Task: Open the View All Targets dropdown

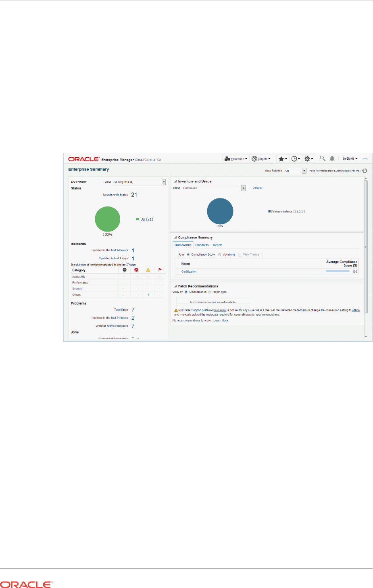Action: [140, 182]
